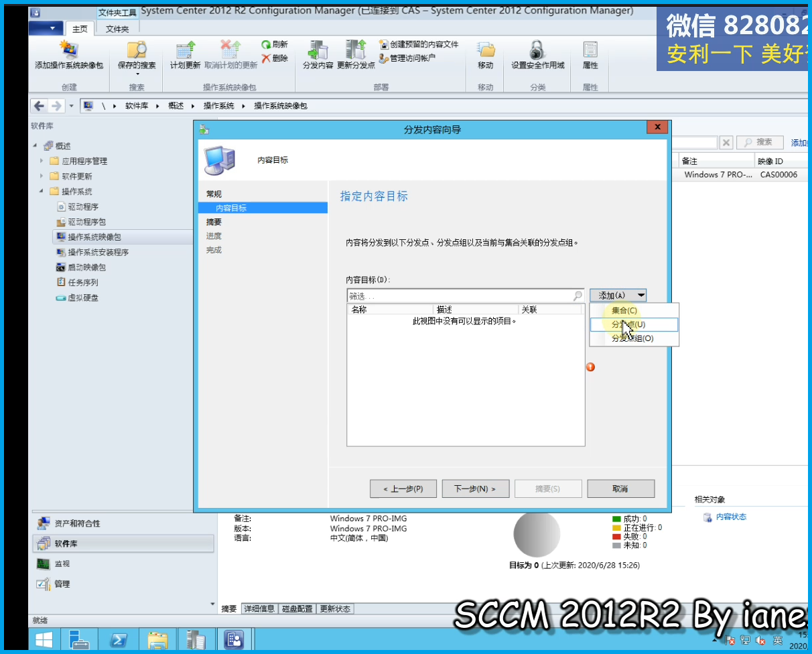Click the 描述 column header
This screenshot has height=654, width=812.
coord(476,310)
